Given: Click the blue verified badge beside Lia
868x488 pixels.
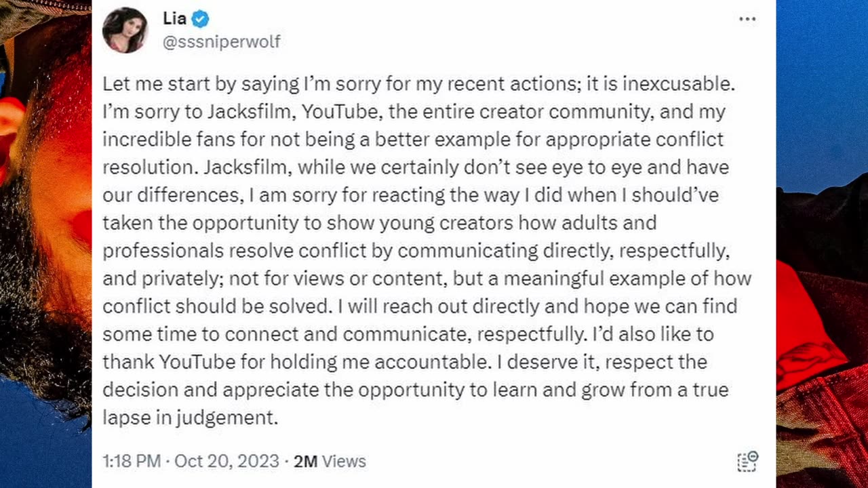Looking at the screenshot, I should click(x=200, y=19).
